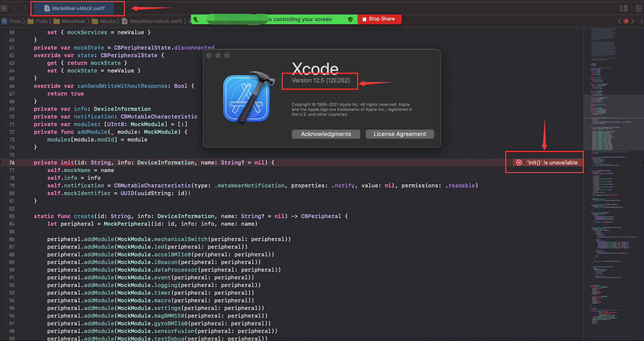Viewport: 644px width, 341px height.
Task: Add an editor on the right
Action: tap(638, 8)
